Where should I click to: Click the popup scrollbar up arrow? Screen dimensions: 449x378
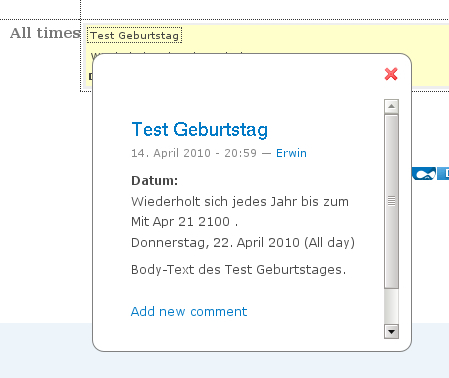pyautogui.click(x=391, y=106)
